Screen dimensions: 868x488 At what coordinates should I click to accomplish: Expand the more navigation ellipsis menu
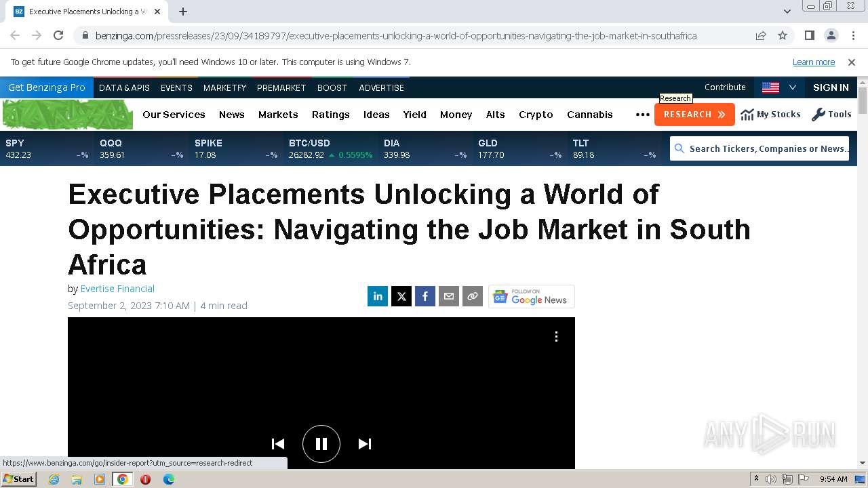[x=642, y=115]
